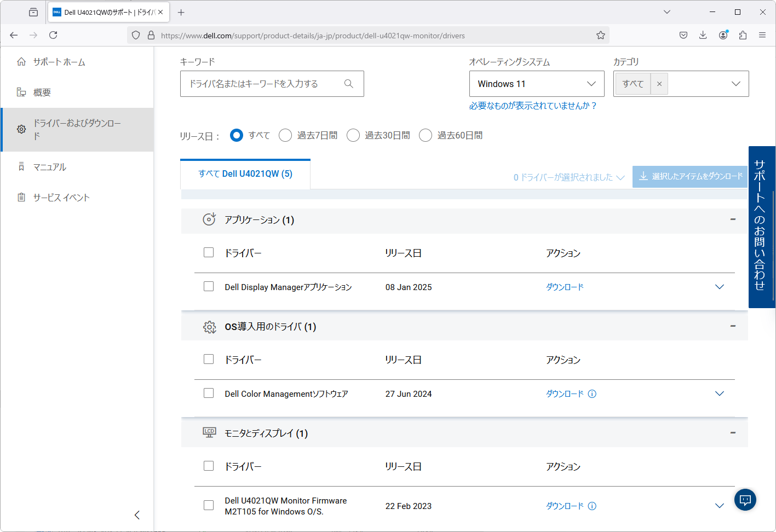This screenshot has height=532, width=776.
Task: Click the browser back arrow
Action: [x=14, y=35]
